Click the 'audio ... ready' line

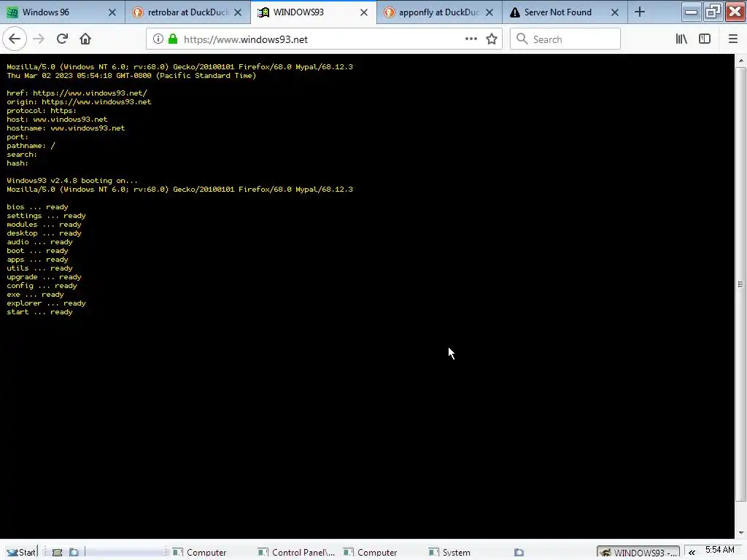pos(39,242)
